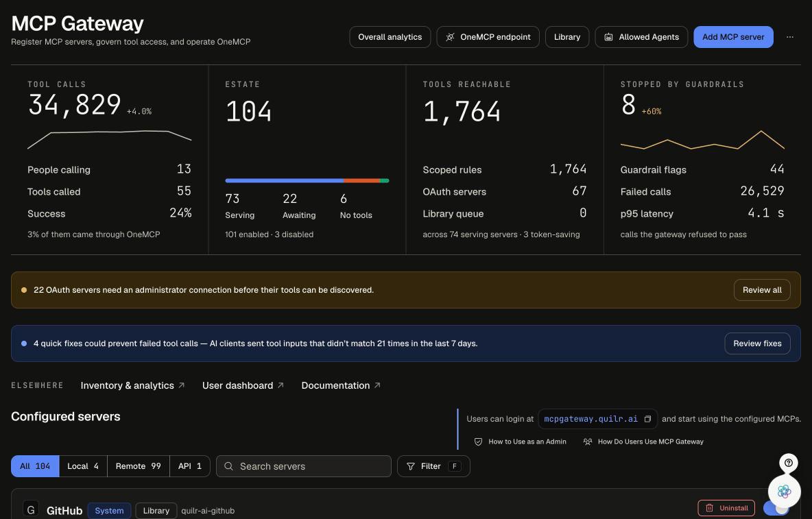Open the floating AI assistant icon
Viewport: 812px width, 519px height.
784,490
